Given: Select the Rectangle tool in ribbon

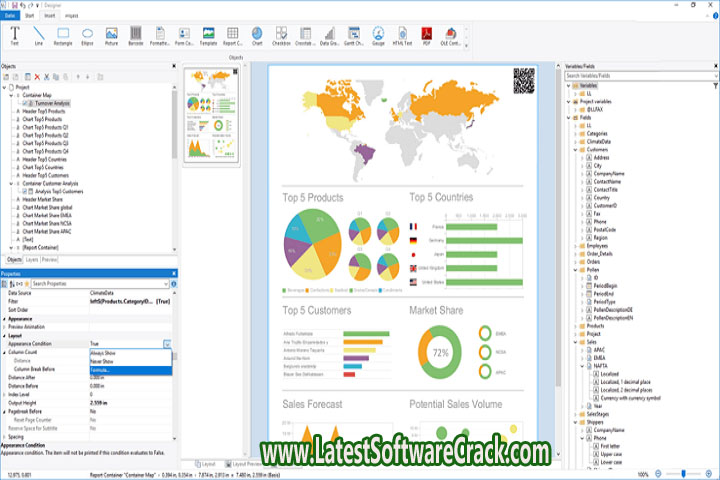Looking at the screenshot, I should point(63,36).
